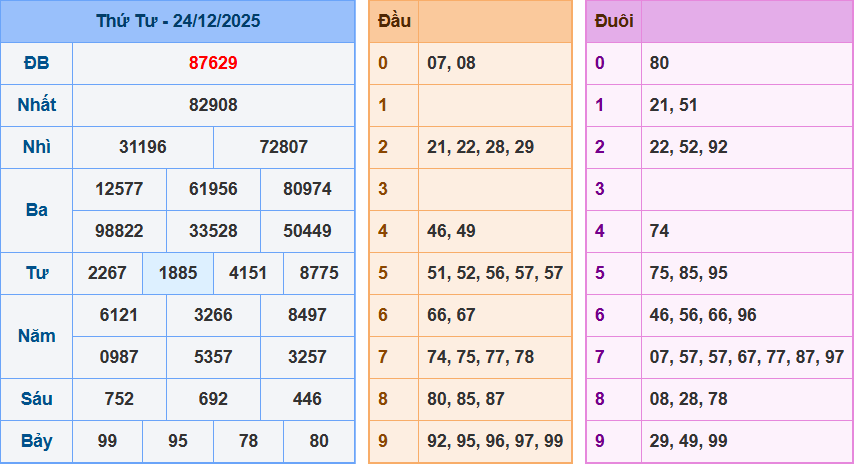Select the highlighted fourth prize number 1885
This screenshot has height=464, width=855.
[177, 273]
